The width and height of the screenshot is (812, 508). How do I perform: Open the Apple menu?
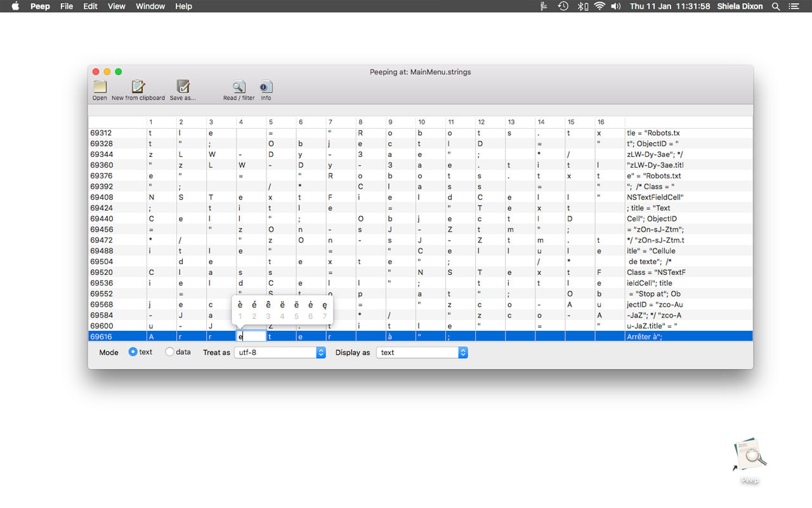click(x=15, y=6)
